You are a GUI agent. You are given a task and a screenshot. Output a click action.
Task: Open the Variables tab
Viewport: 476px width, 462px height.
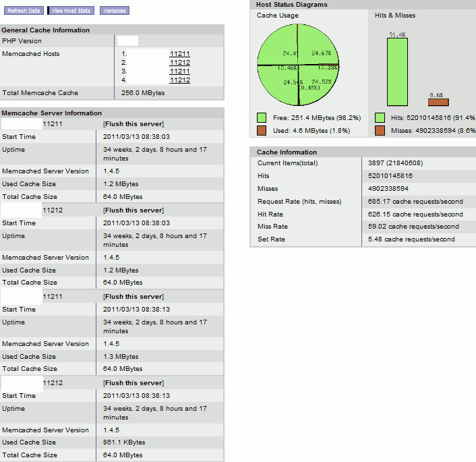pos(113,11)
